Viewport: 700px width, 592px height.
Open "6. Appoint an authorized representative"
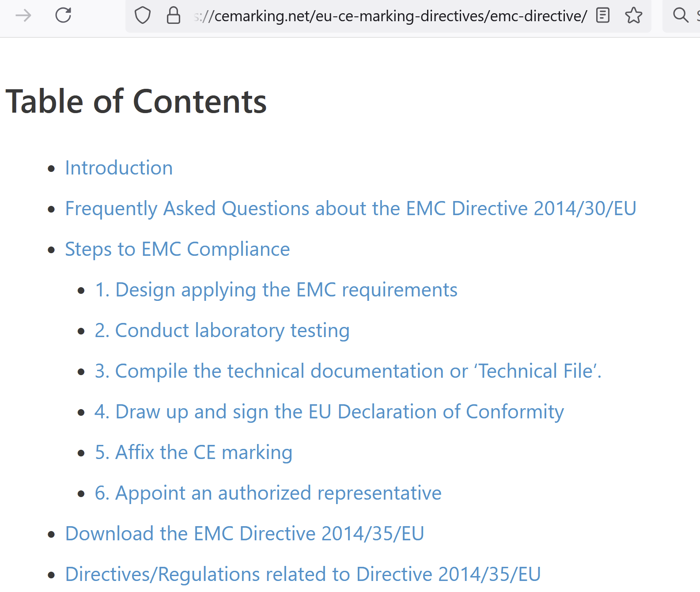268,493
